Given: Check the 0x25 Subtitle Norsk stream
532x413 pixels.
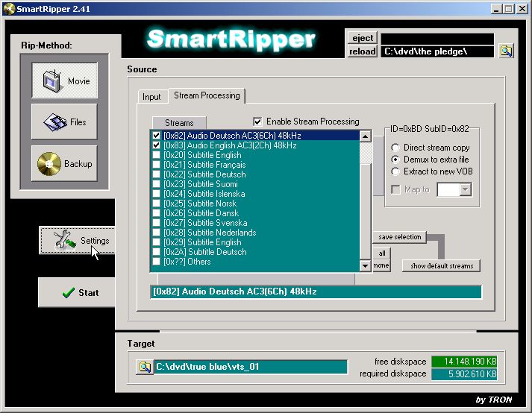Looking at the screenshot, I should pos(156,203).
